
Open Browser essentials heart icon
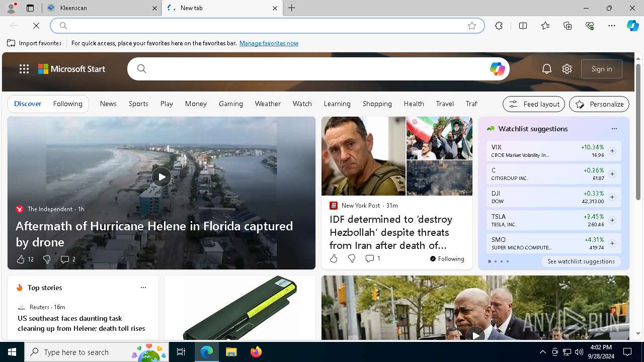point(590,26)
